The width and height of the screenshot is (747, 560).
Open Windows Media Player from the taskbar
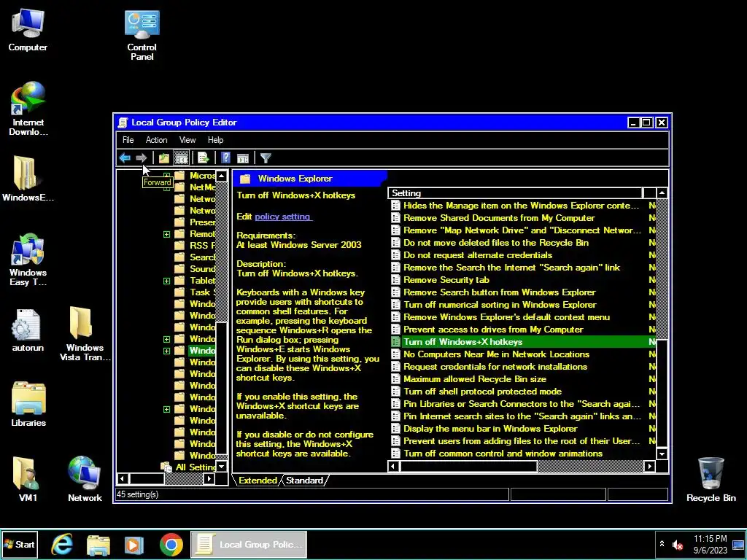coord(134,545)
